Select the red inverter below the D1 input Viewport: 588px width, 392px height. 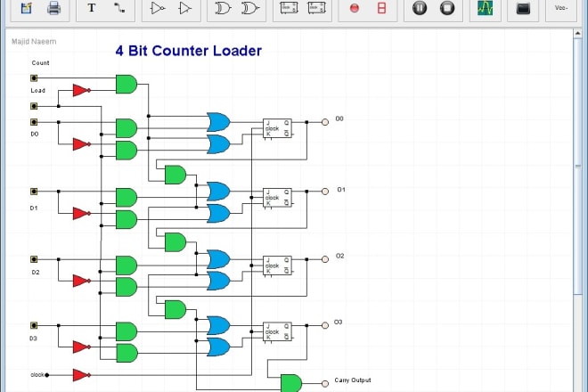click(x=81, y=214)
